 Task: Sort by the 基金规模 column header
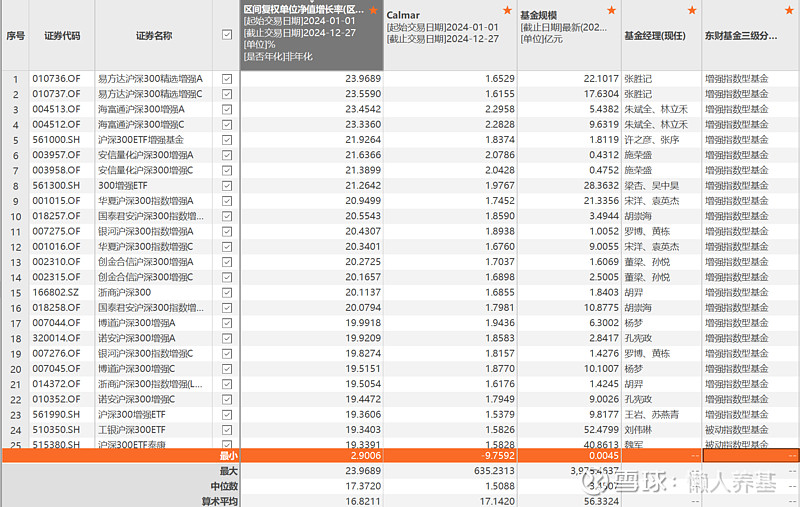569,35
